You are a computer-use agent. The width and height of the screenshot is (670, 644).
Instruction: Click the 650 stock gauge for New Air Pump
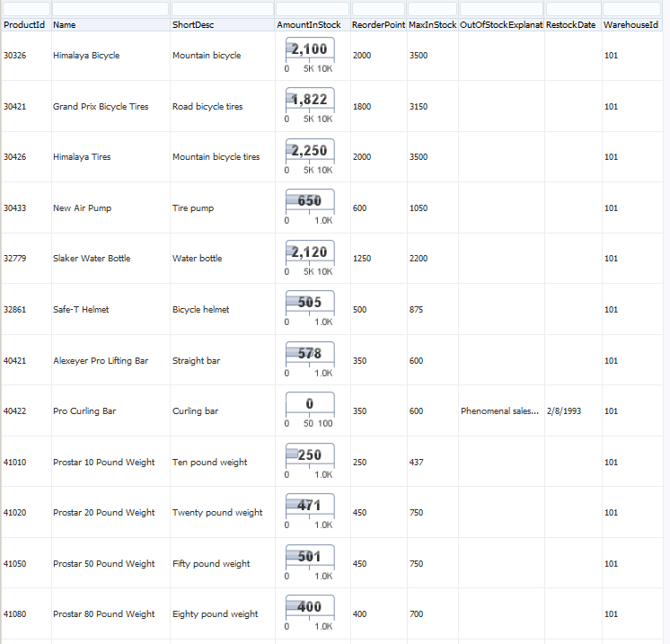tap(310, 207)
